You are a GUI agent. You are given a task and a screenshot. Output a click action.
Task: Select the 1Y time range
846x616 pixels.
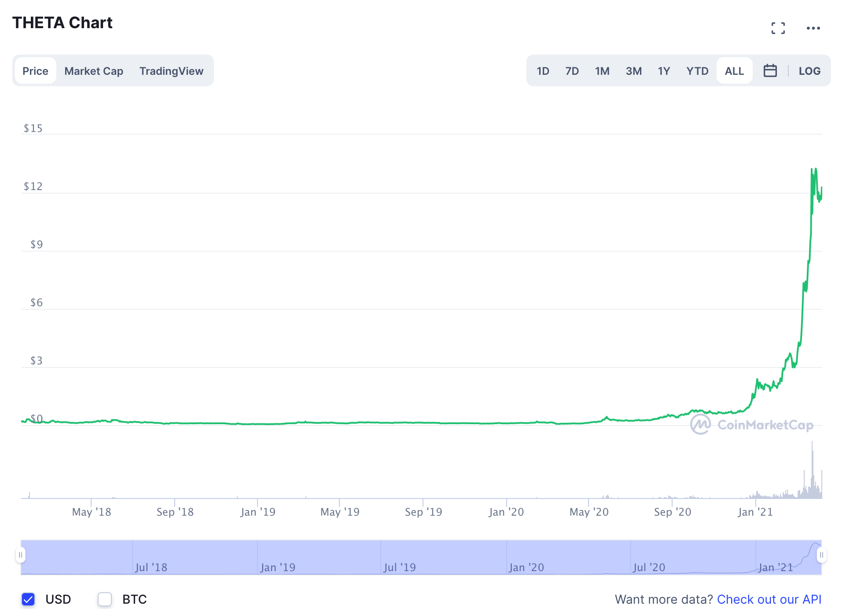click(x=664, y=70)
